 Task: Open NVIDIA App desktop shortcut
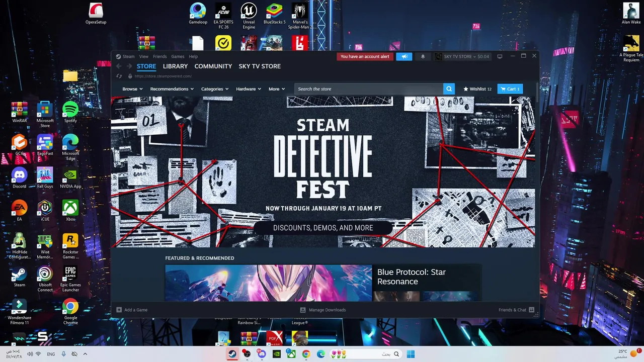click(70, 177)
